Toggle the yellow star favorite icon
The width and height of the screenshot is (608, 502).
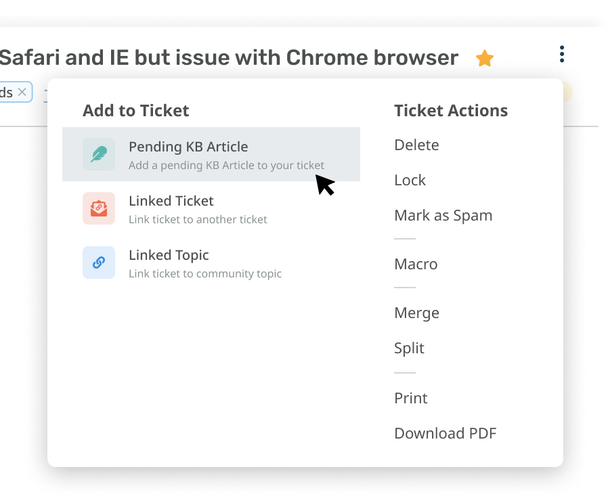tap(485, 58)
